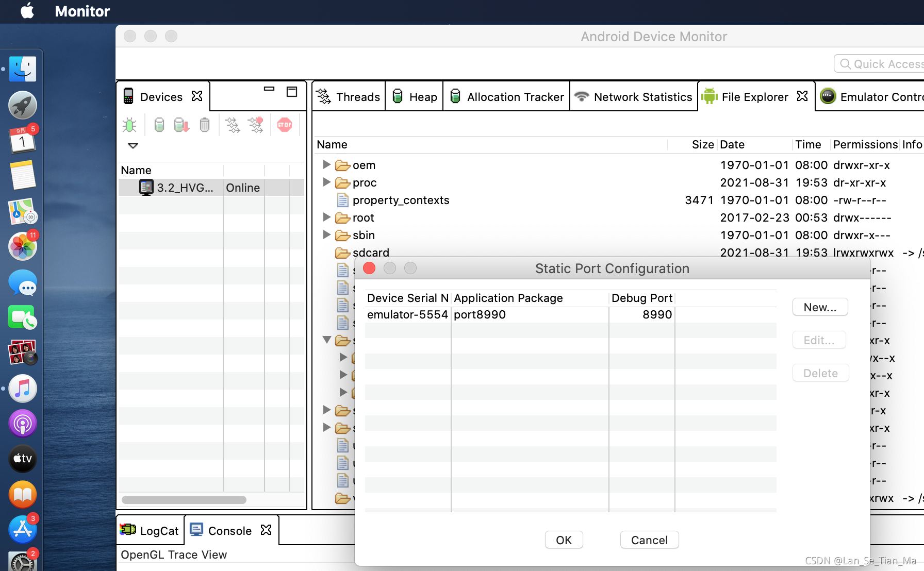Select the emulator-5554 port row
The height and width of the screenshot is (571, 924).
(570, 314)
